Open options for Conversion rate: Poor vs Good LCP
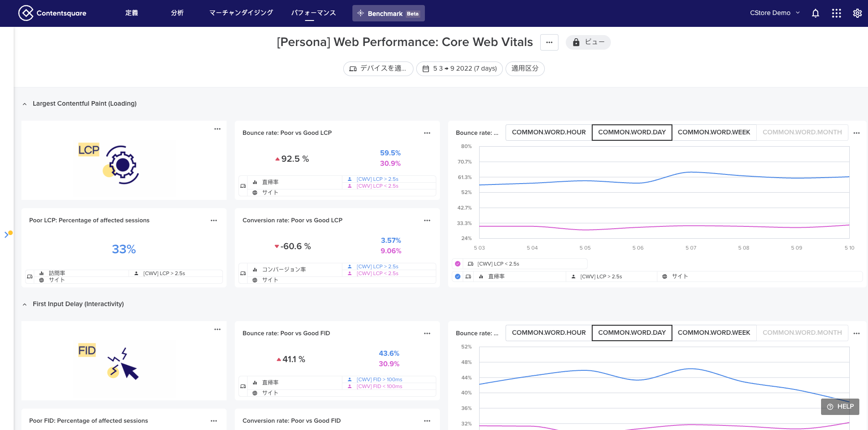The image size is (868, 430). point(427,220)
